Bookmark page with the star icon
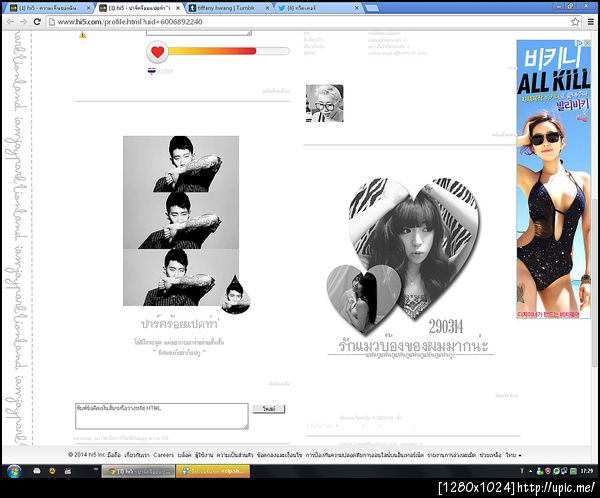 click(x=575, y=22)
